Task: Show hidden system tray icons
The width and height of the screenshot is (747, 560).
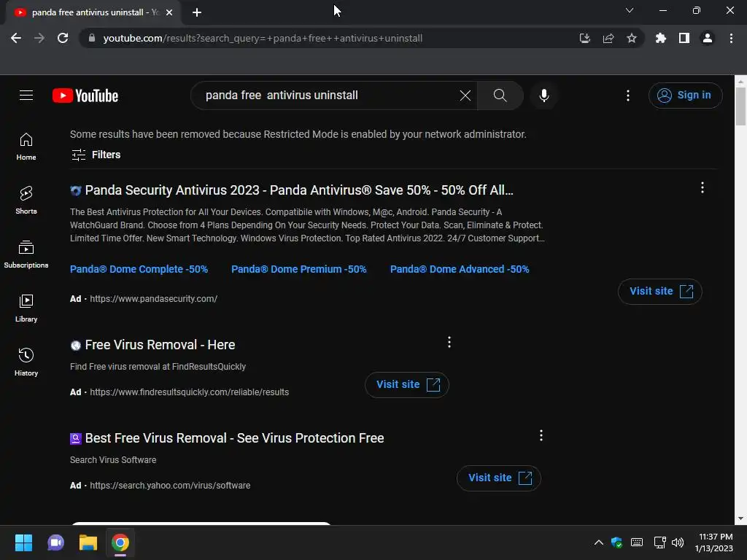Action: pos(599,542)
